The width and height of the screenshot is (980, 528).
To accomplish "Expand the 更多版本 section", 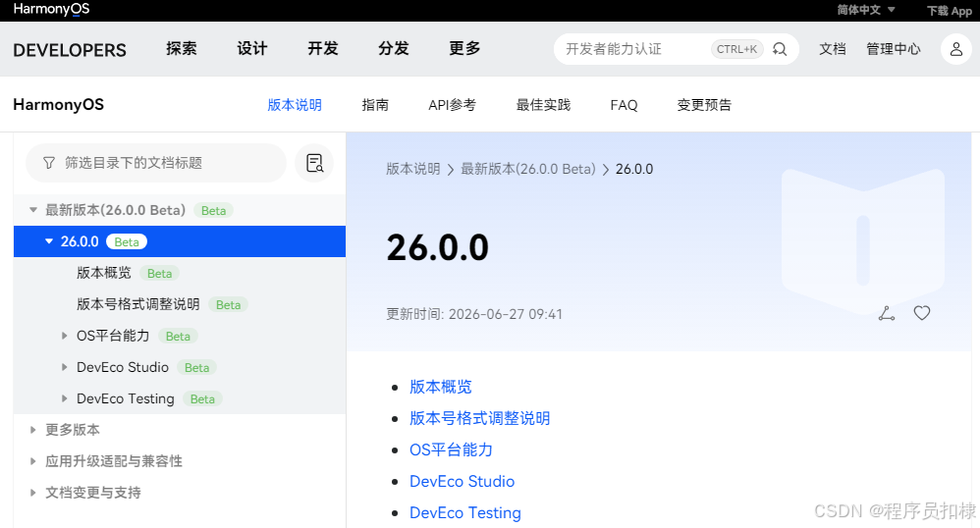I will coord(32,430).
